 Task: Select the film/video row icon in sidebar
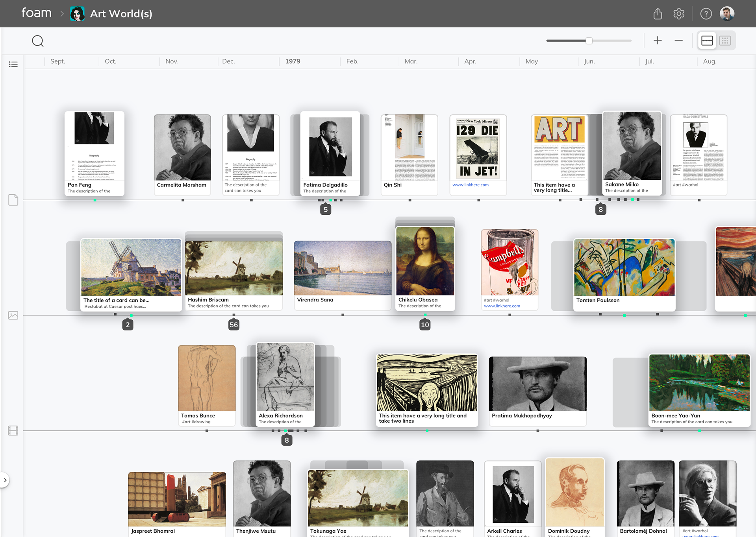coord(13,431)
